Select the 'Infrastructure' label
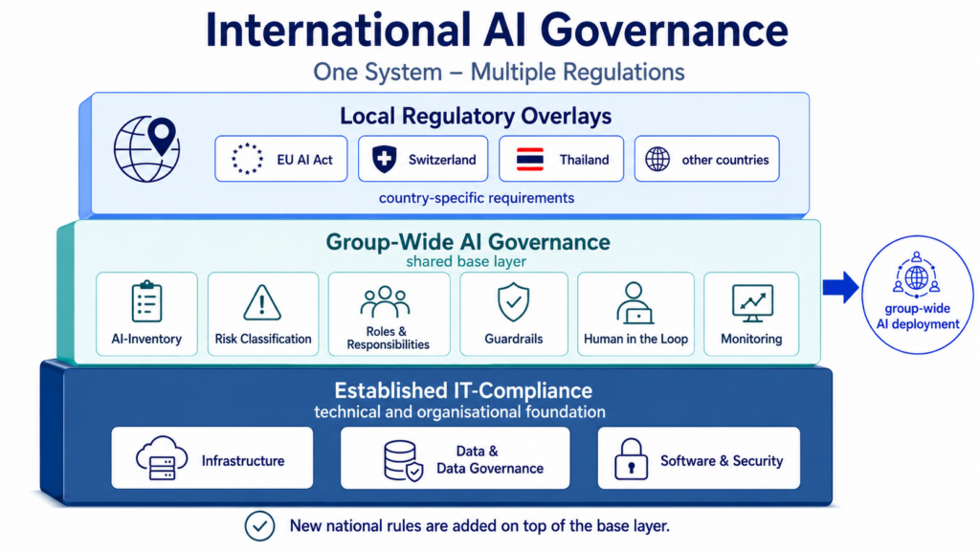 (x=243, y=461)
